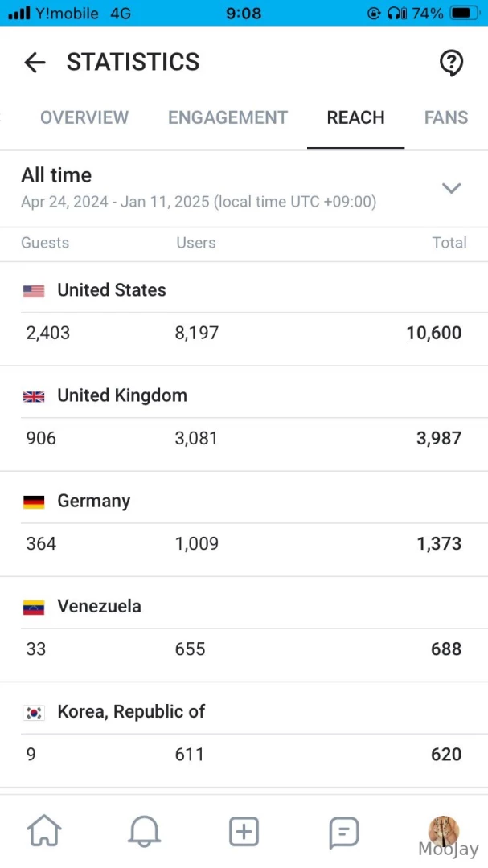Tap the Venezuela flag icon
Viewport: 488px width, 868px height.
(34, 607)
